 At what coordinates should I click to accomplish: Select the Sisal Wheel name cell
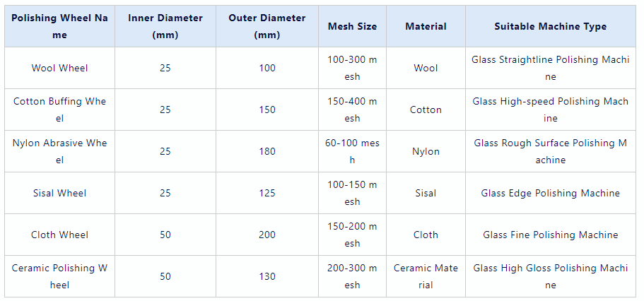[x=59, y=194]
